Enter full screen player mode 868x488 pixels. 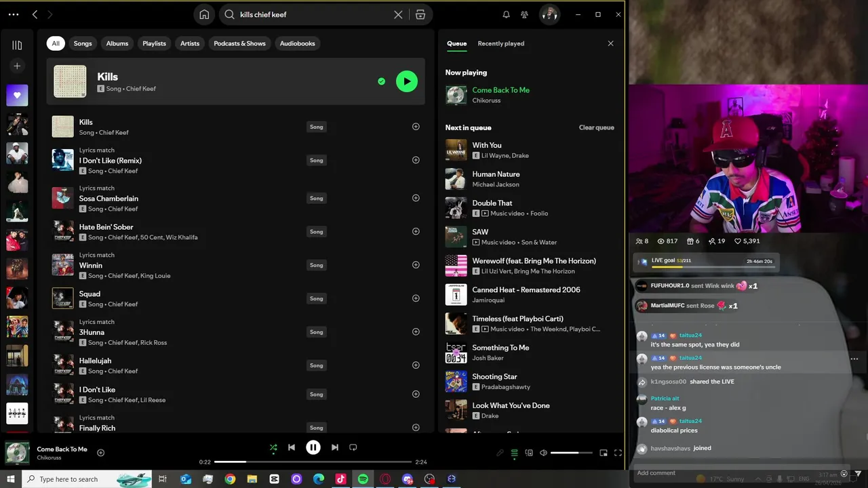click(x=618, y=453)
